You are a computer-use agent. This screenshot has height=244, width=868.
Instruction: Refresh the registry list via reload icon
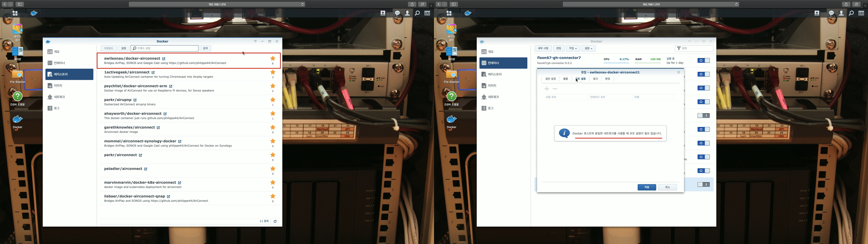click(x=275, y=221)
